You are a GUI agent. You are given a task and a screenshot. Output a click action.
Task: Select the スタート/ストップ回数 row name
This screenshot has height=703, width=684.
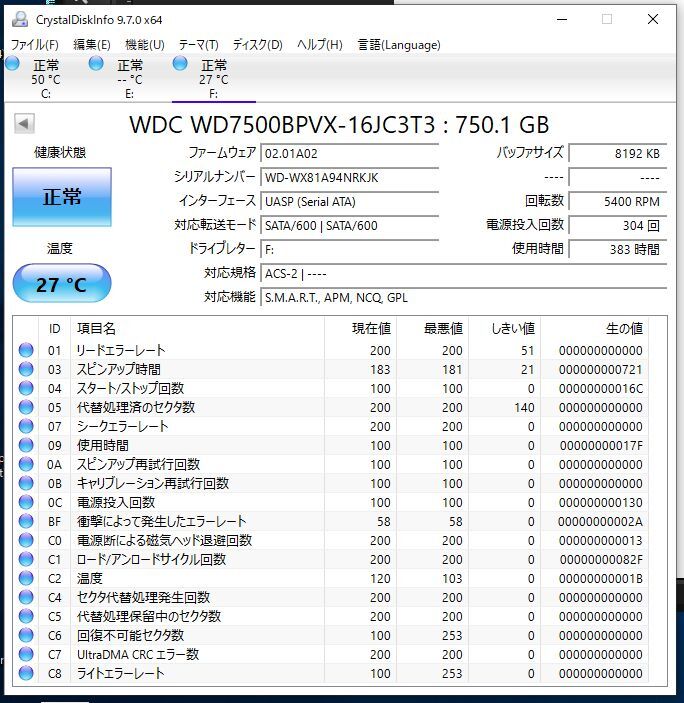pos(130,388)
